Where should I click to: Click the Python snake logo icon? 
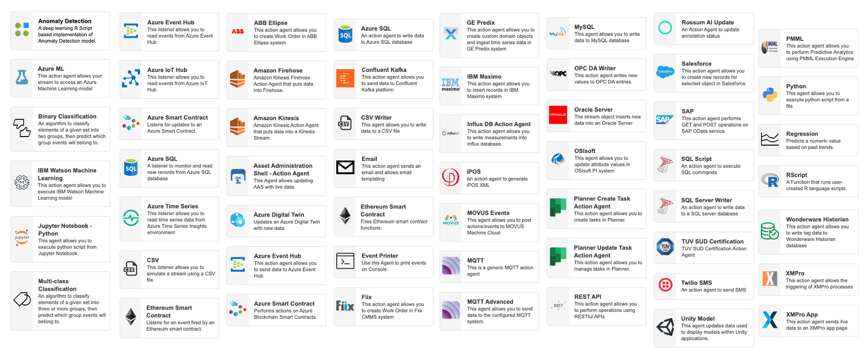click(770, 94)
